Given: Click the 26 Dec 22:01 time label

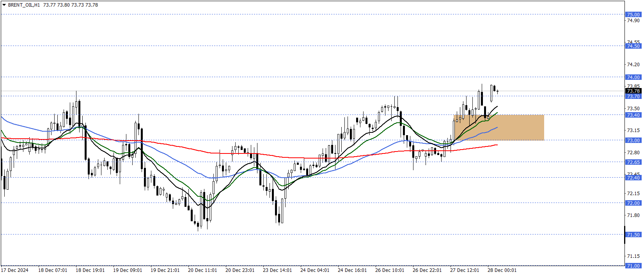Looking at the screenshot, I should (x=427, y=270).
